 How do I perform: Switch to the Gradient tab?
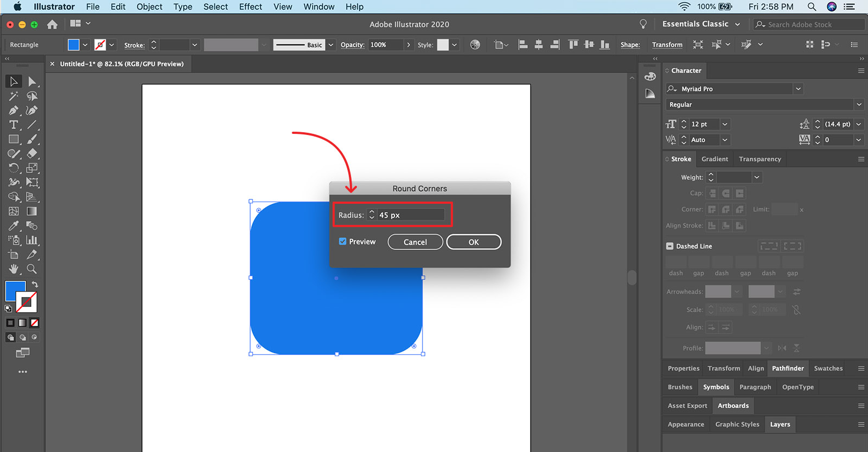tap(714, 159)
